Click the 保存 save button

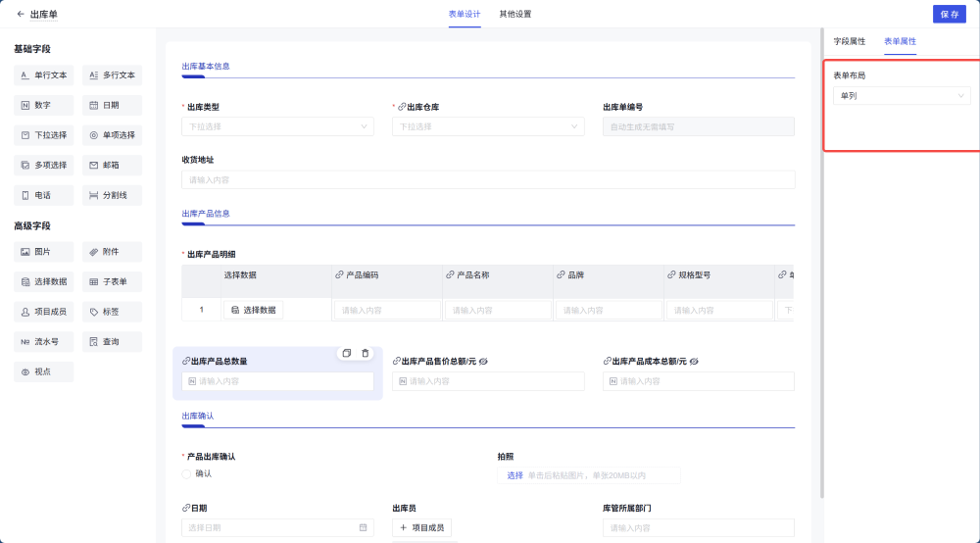(949, 14)
